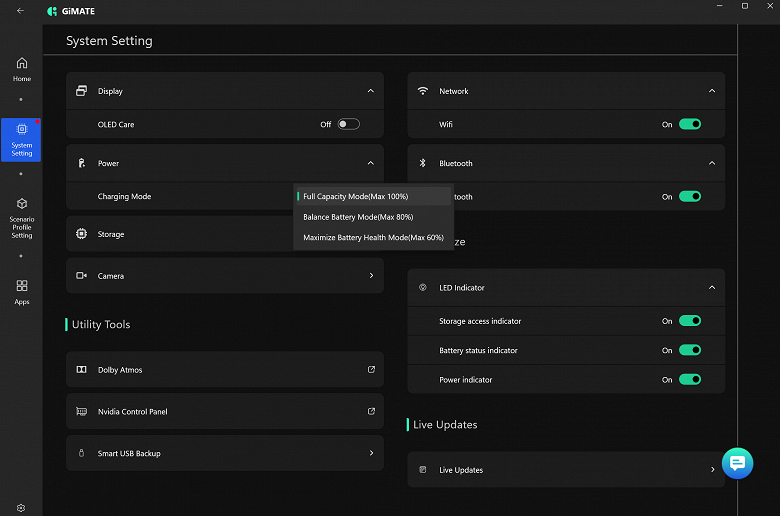Click the back arrow in title bar

[x=21, y=10]
